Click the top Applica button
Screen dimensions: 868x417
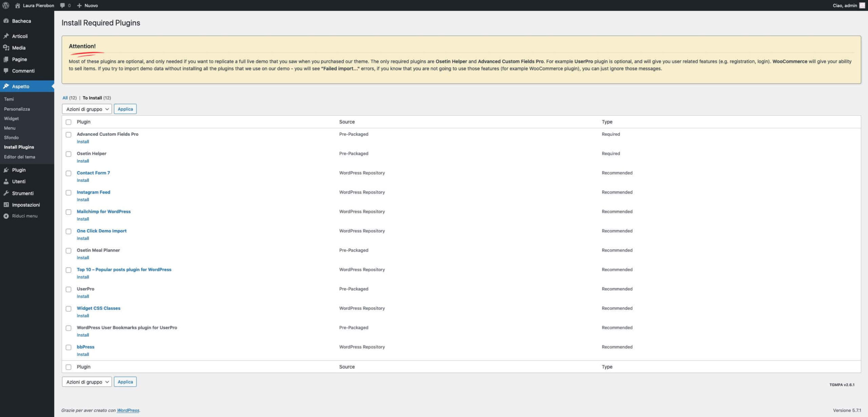(x=125, y=109)
